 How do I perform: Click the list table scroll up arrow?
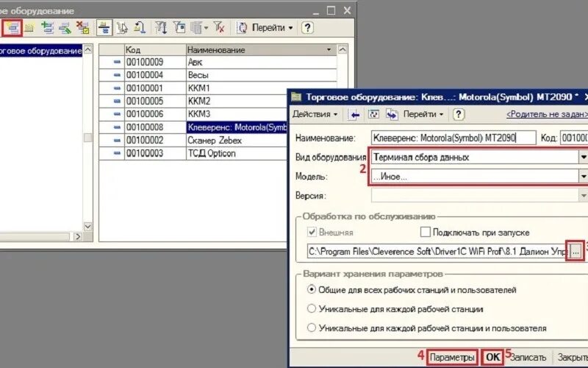[343, 49]
